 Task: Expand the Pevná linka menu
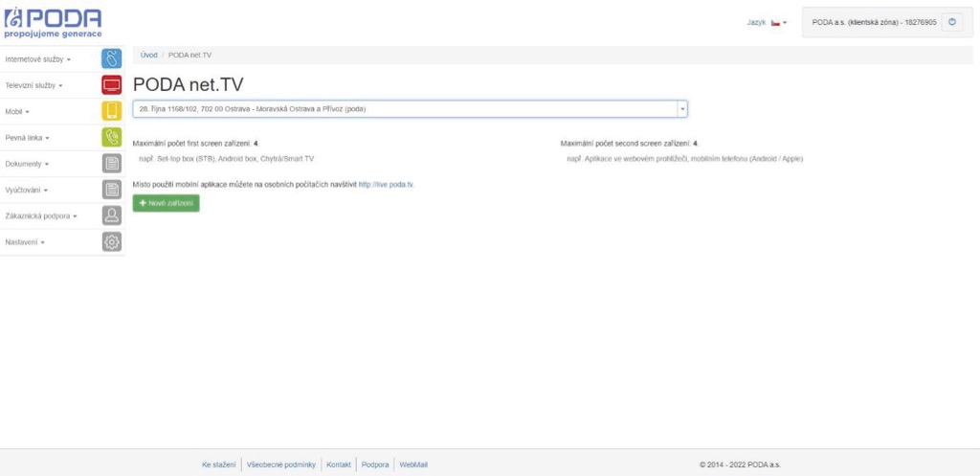point(27,138)
